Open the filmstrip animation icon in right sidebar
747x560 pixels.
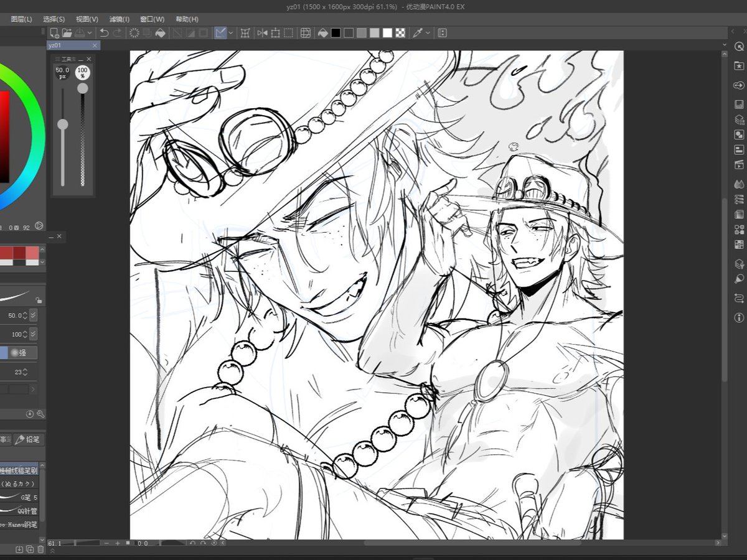[739, 165]
